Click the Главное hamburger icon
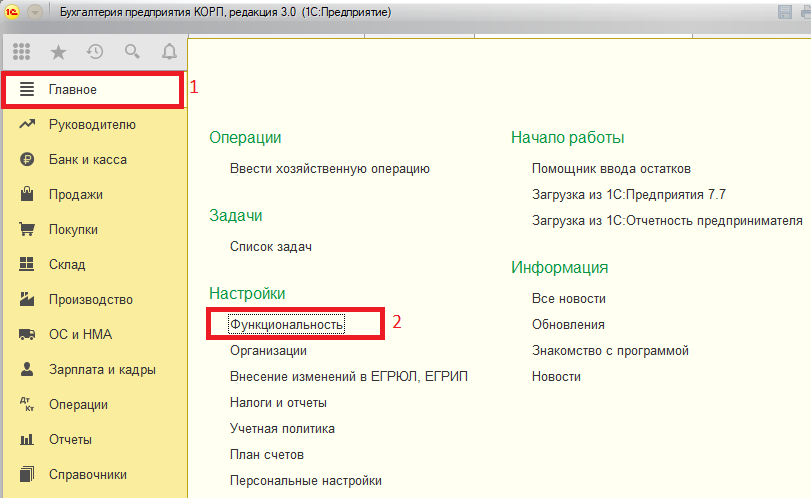 pyautogui.click(x=27, y=89)
